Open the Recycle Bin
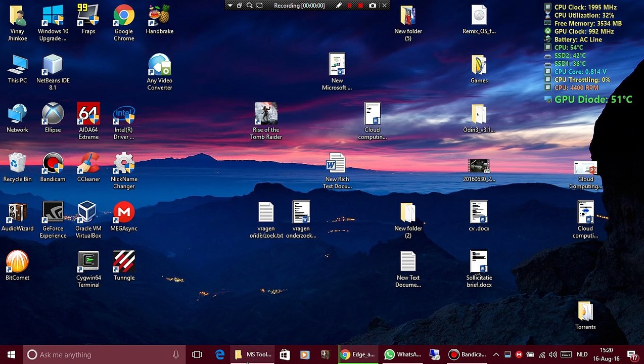The width and height of the screenshot is (644, 364). [x=17, y=167]
